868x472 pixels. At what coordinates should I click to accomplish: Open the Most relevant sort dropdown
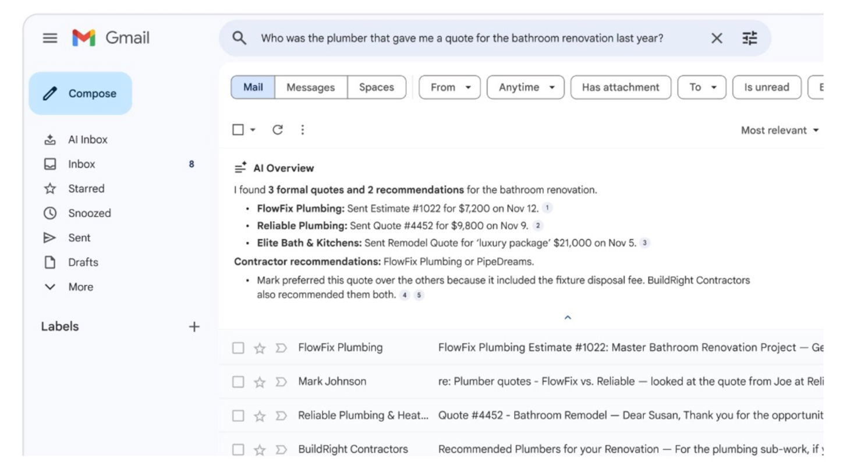coord(778,130)
